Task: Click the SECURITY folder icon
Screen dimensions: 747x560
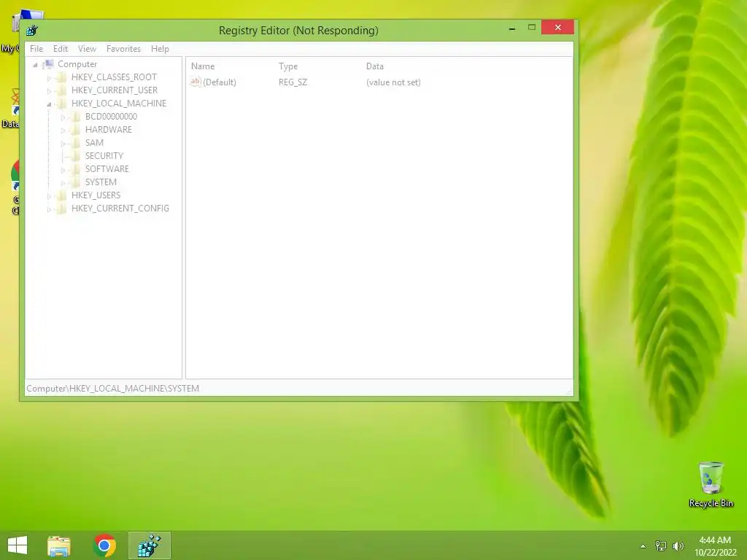Action: [75, 156]
